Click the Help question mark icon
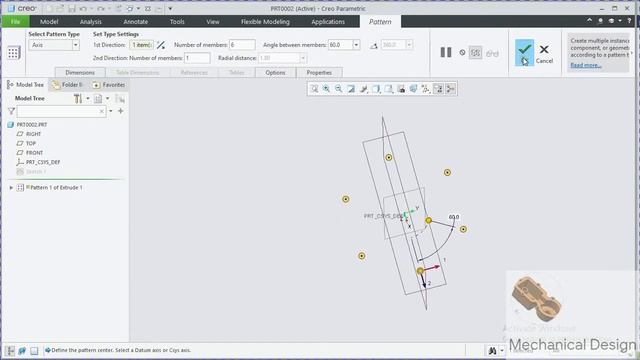 coord(629,20)
